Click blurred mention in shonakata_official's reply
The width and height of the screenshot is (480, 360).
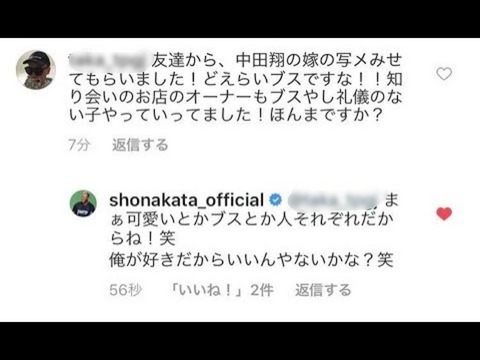tap(333, 200)
